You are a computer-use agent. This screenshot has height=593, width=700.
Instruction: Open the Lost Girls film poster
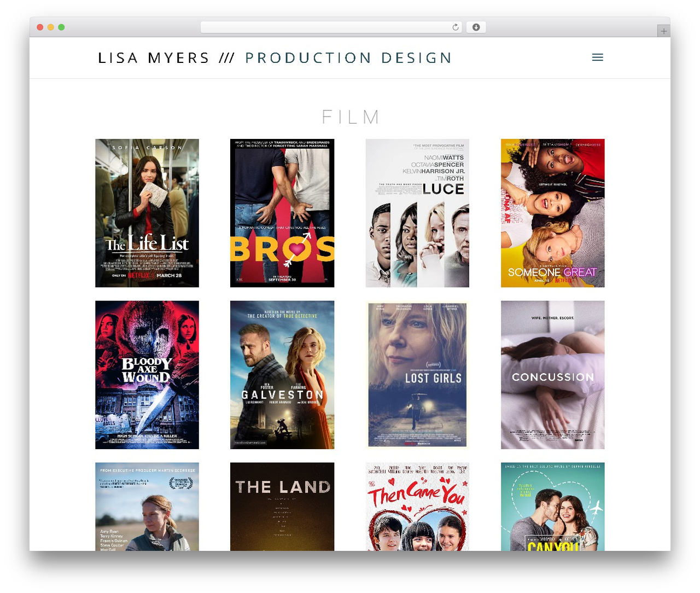[417, 375]
